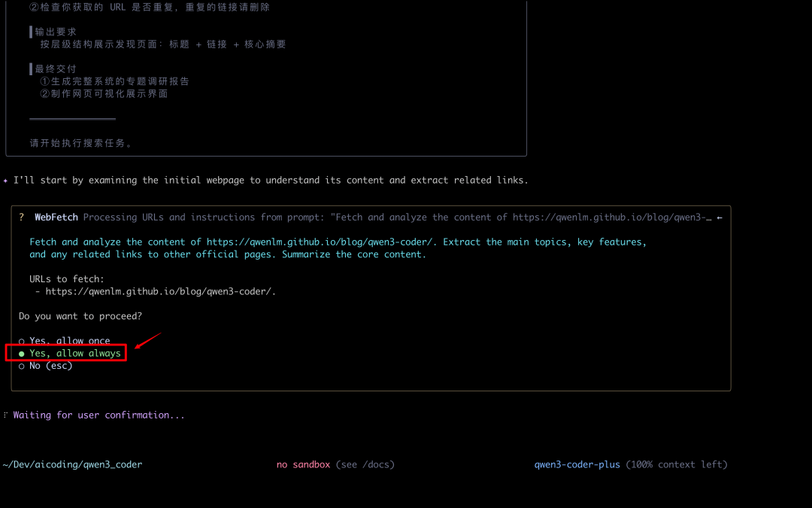Click 'and any related links to other official pages' line
The image size is (812, 508).
(x=228, y=254)
